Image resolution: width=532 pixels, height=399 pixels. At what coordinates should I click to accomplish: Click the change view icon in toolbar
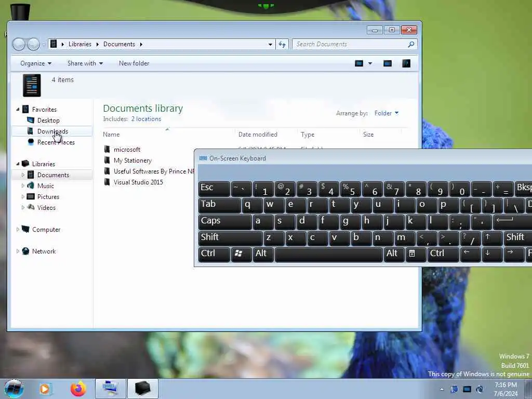coord(359,63)
